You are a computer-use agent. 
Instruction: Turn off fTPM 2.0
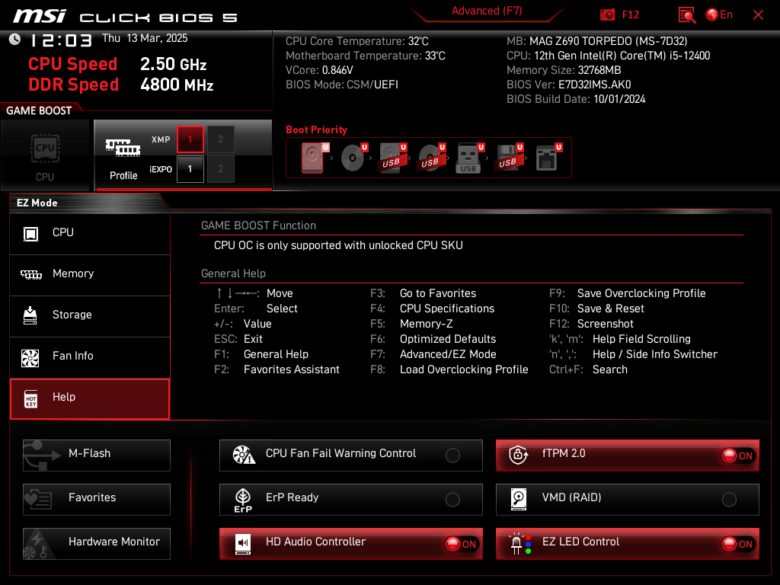(x=628, y=455)
